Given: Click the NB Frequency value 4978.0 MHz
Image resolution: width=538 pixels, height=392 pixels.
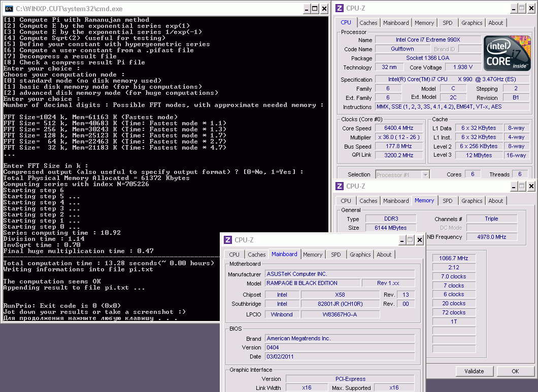Looking at the screenshot, I should click(x=492, y=237).
